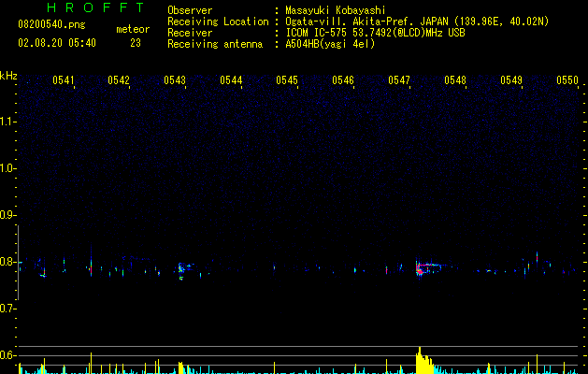
Task: Click the 0.9 kHz axis label
Action: pyautogui.click(x=7, y=215)
